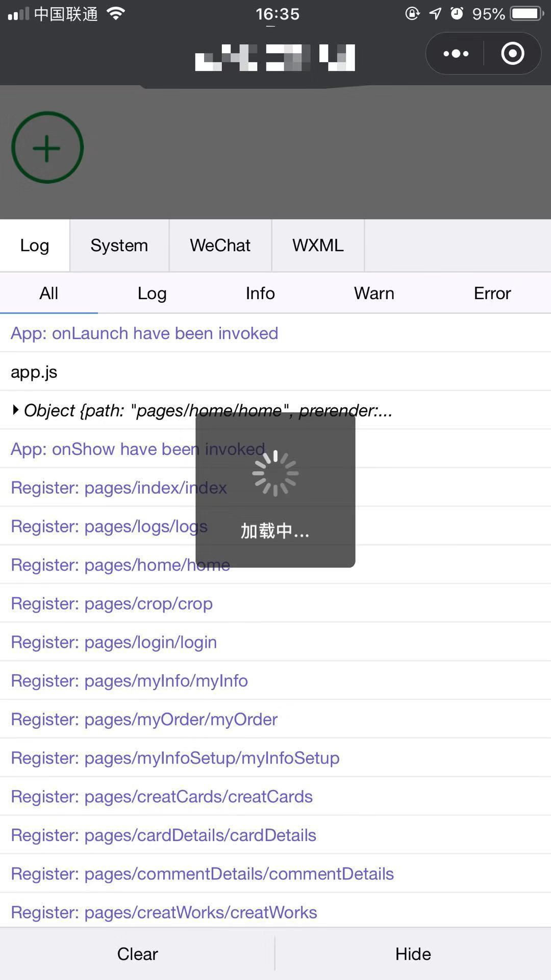Open the mini program three-dots menu
Screen dimensions: 551x980
tap(456, 54)
